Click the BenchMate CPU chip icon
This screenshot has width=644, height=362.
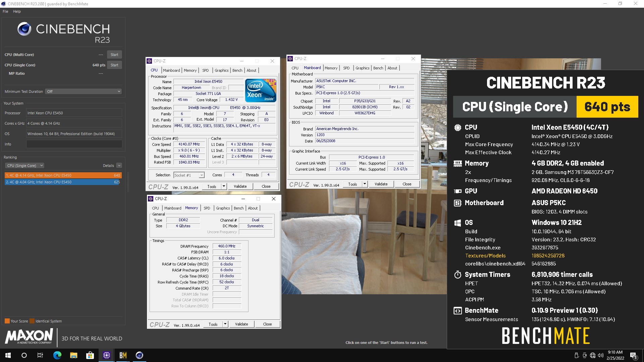click(458, 127)
